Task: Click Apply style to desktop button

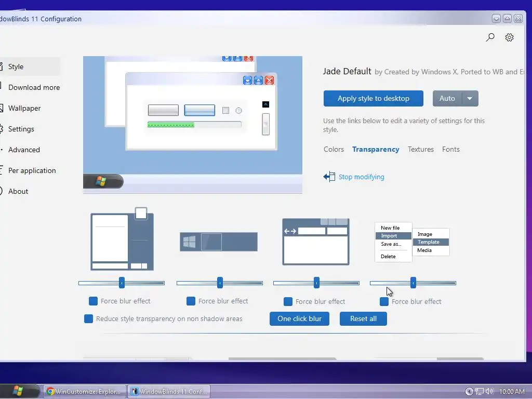Action: 373,98
